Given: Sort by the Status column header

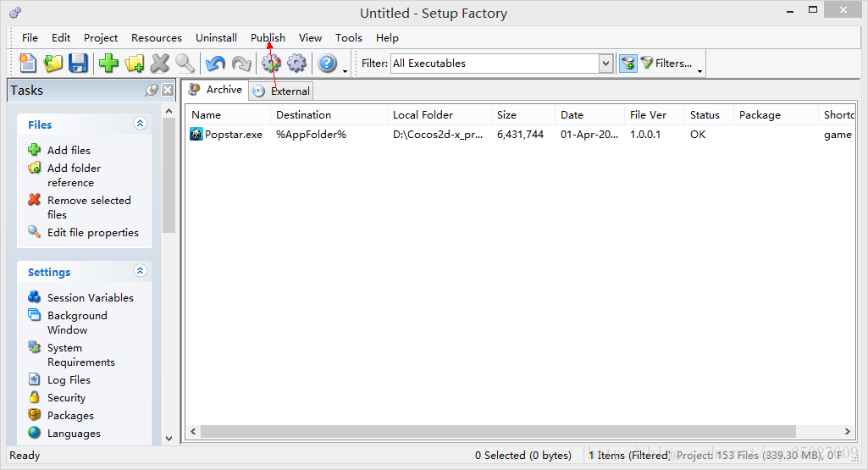Looking at the screenshot, I should (709, 114).
